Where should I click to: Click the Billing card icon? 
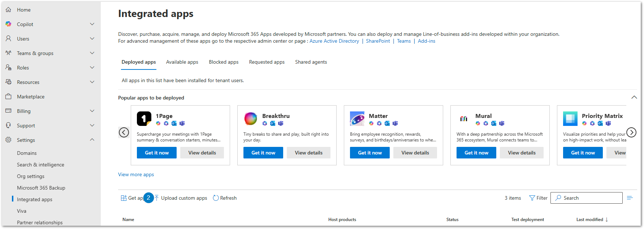tap(8, 111)
